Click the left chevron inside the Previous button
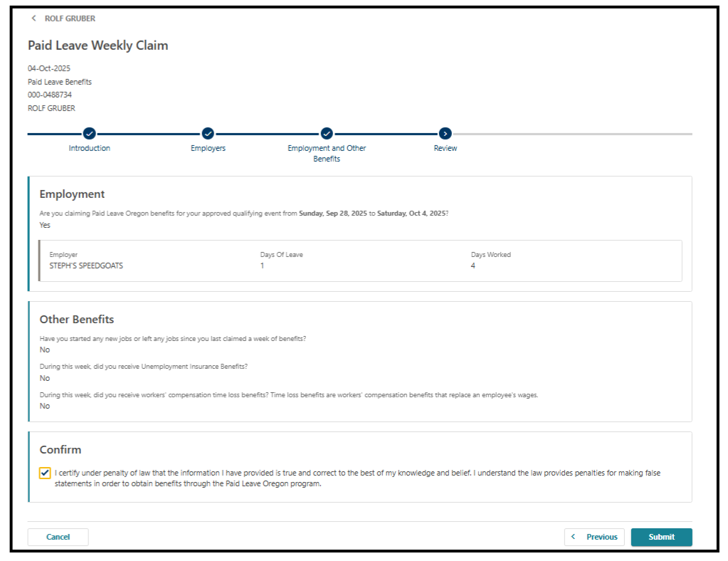The image size is (728, 561). [574, 537]
